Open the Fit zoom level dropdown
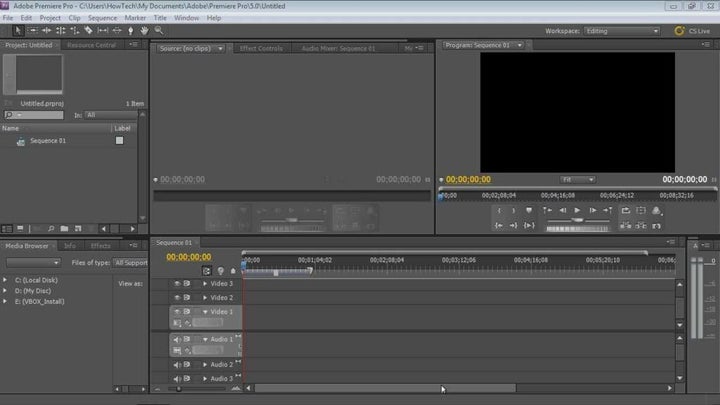The width and height of the screenshot is (720, 405). [x=578, y=180]
